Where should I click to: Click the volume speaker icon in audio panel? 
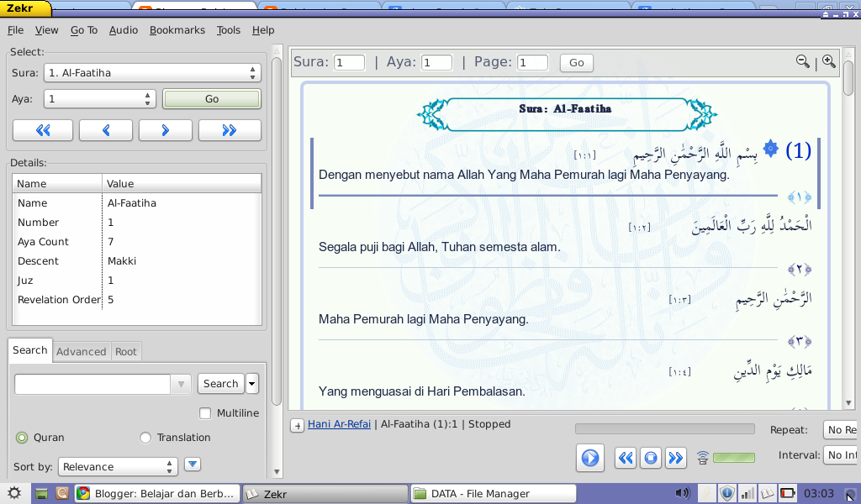pos(703,458)
